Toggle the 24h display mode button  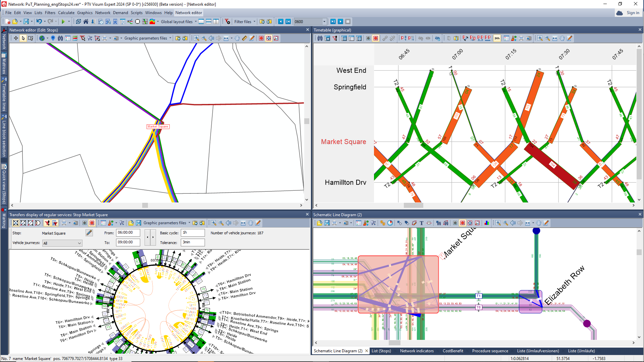click(497, 39)
